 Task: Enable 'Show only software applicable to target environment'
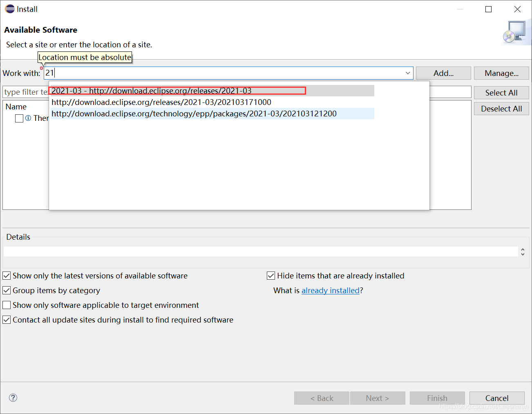[7, 305]
